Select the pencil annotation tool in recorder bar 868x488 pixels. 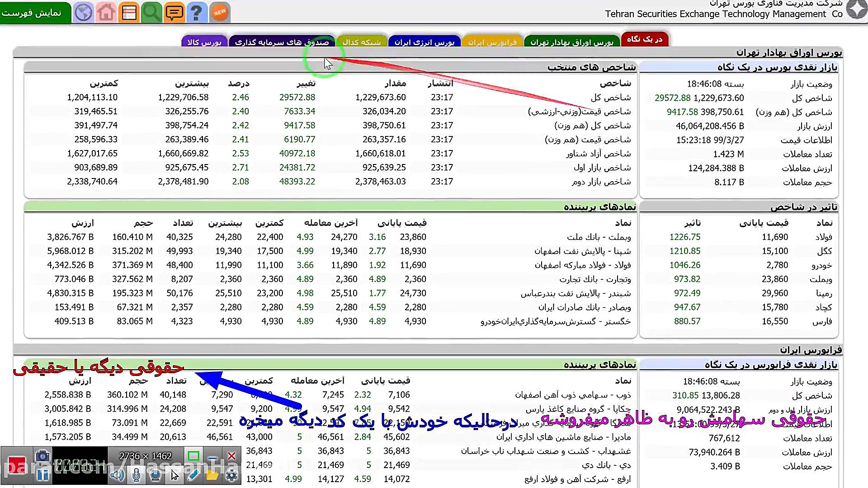tap(193, 474)
